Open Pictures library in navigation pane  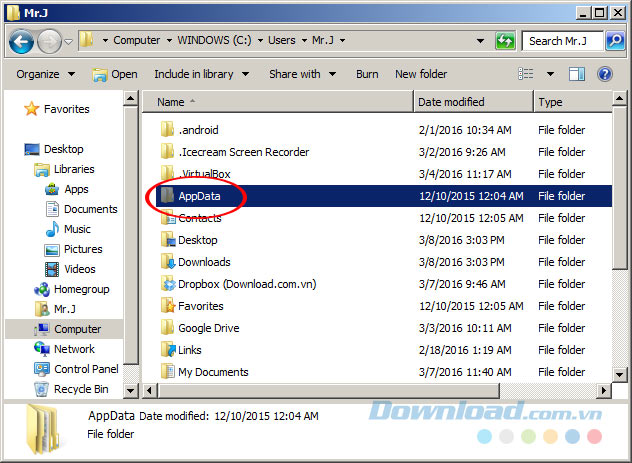pyautogui.click(x=73, y=249)
